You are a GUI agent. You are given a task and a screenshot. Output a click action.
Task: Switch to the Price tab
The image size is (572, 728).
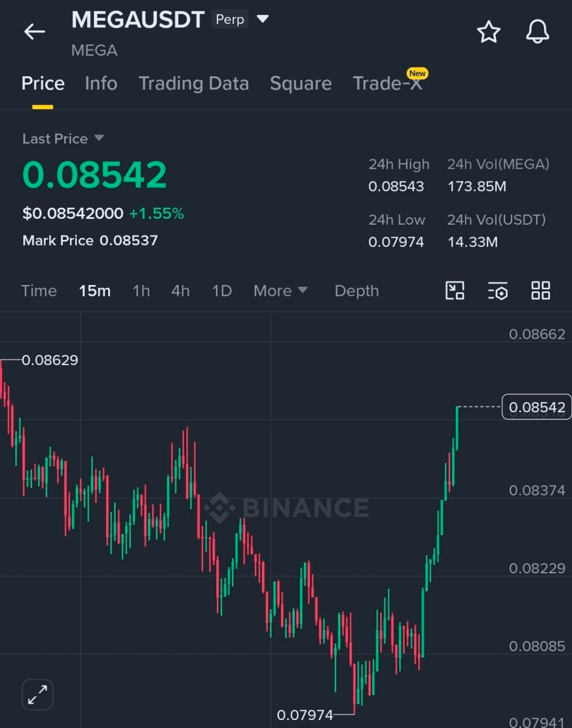[x=43, y=84]
